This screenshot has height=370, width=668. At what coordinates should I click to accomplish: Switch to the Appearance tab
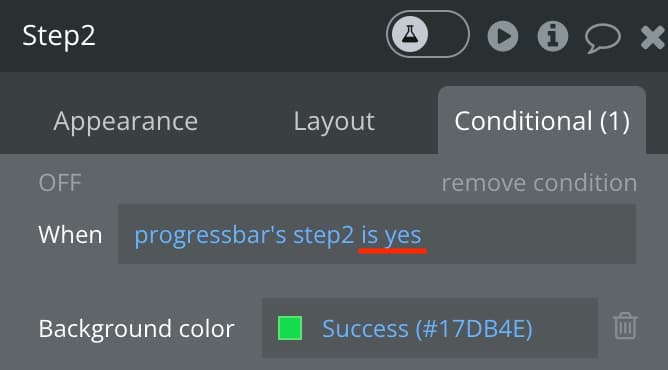pos(126,121)
